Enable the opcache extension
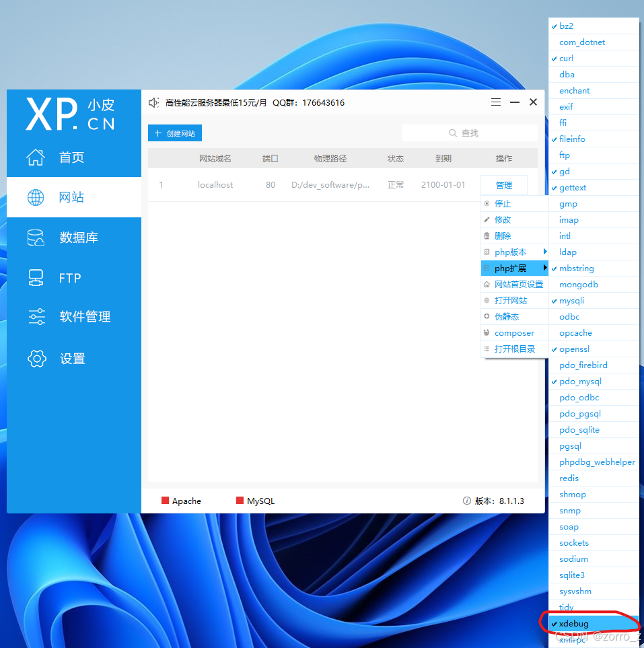 [594, 332]
